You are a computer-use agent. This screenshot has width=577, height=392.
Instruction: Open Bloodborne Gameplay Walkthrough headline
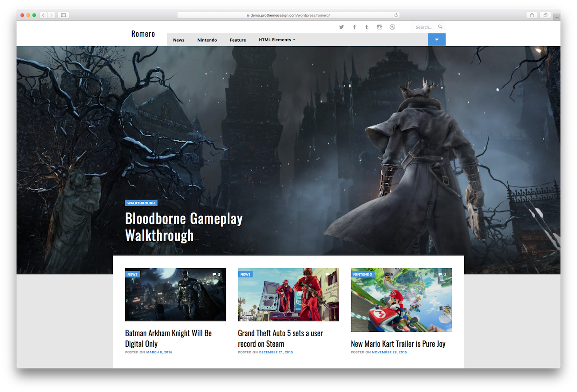184,227
